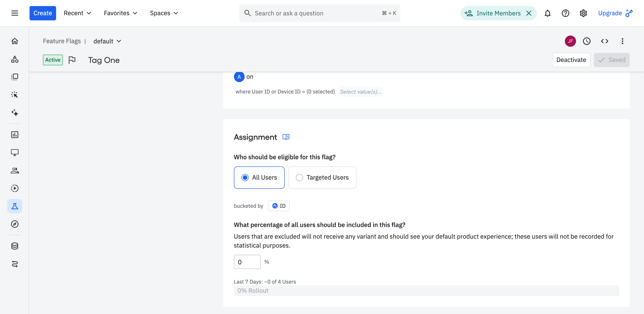Expand the Recent dropdown
The height and width of the screenshot is (314, 644).
[77, 13]
